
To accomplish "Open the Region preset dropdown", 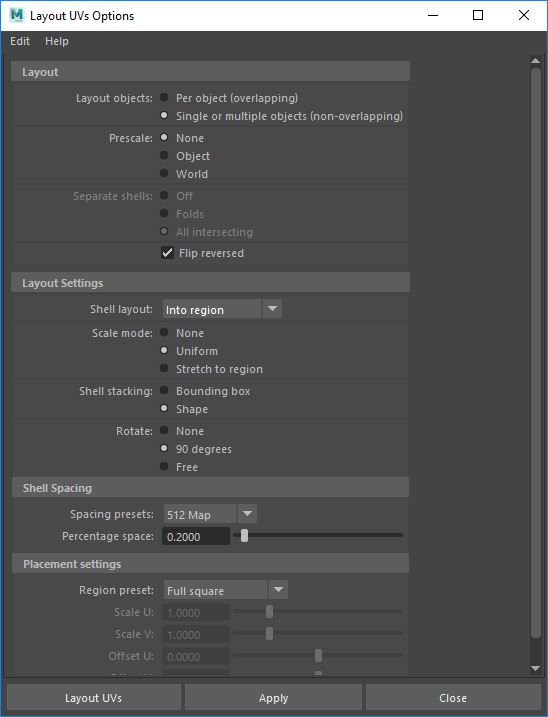I will tap(226, 590).
